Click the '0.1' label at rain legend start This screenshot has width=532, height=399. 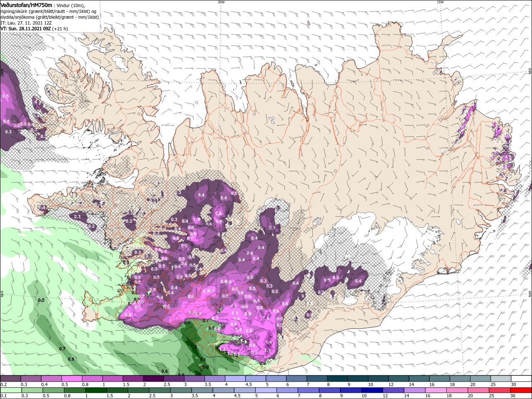pyautogui.click(x=3, y=396)
